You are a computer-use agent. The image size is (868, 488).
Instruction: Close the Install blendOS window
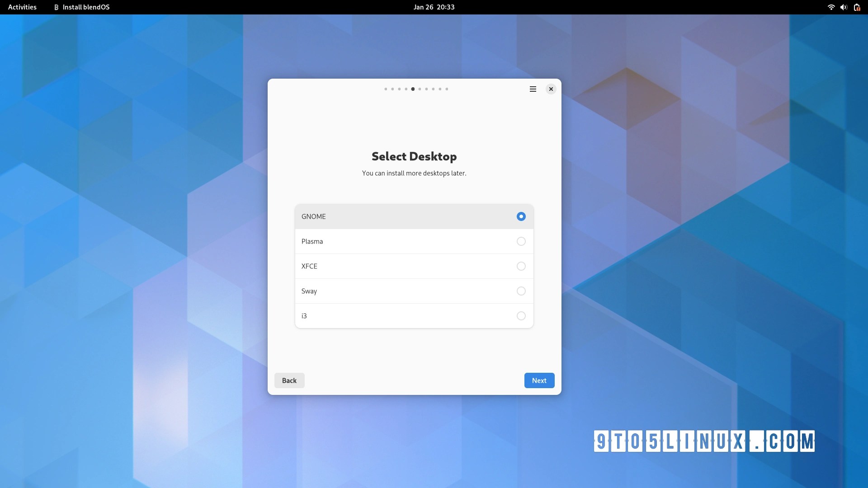[551, 89]
